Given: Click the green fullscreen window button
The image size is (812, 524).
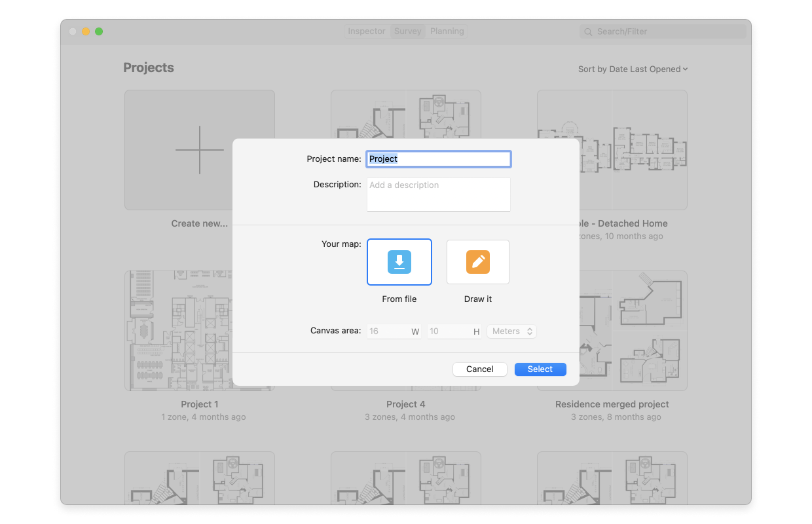Looking at the screenshot, I should 99,31.
